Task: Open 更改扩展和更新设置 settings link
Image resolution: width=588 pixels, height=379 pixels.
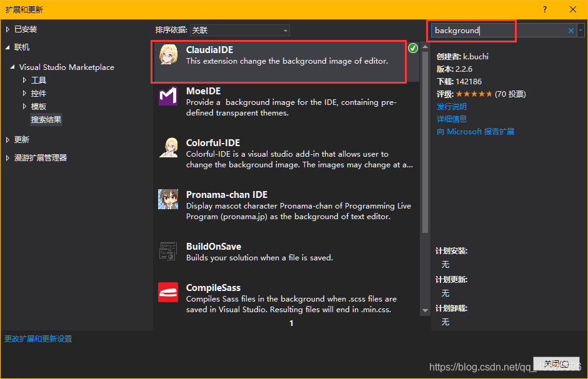Action: coord(38,339)
